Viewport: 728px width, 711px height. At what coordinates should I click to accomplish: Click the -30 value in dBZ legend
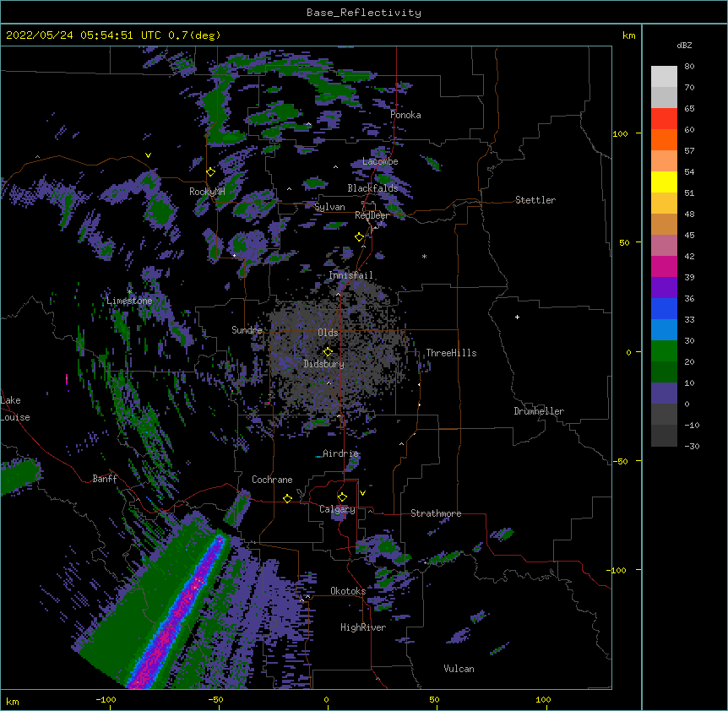pyautogui.click(x=692, y=447)
